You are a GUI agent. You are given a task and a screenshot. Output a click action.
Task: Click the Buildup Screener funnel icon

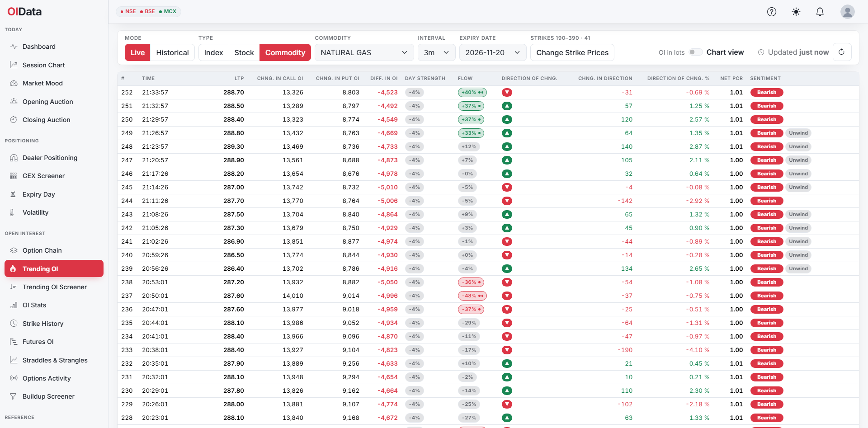(13, 396)
